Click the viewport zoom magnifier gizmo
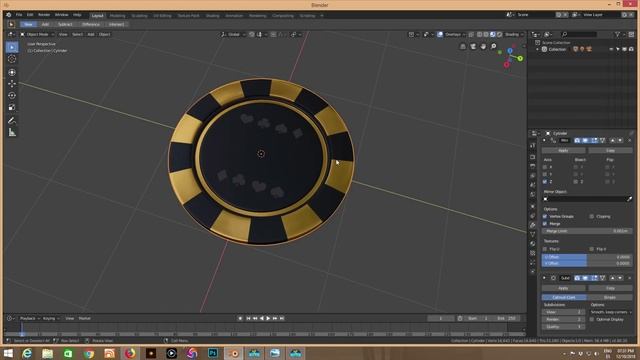Screen dimensions: 640x360 click(x=493, y=47)
